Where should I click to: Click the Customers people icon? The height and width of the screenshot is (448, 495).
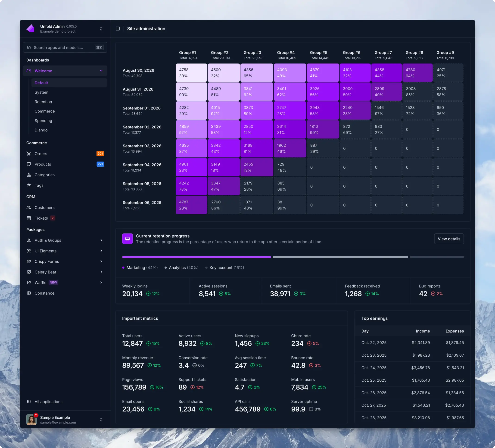pyautogui.click(x=29, y=208)
